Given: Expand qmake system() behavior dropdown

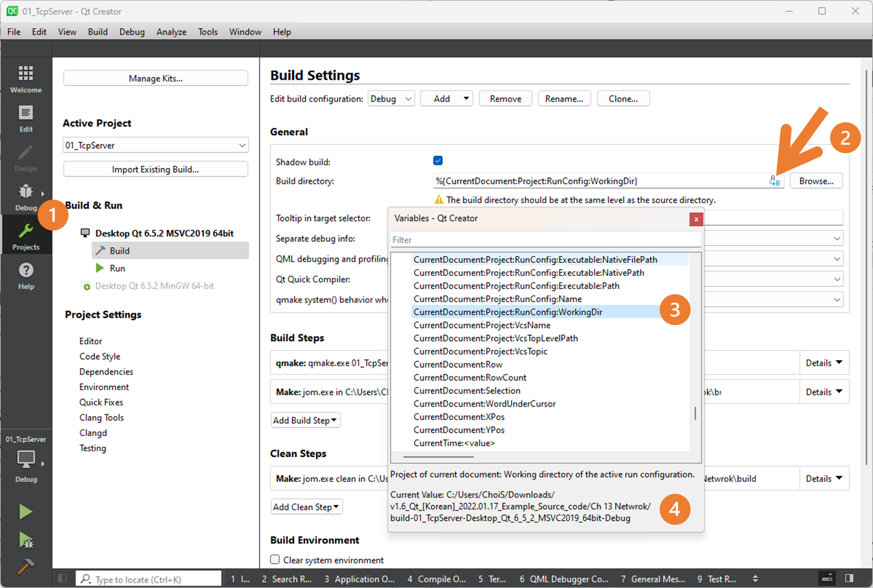Looking at the screenshot, I should tap(836, 299).
